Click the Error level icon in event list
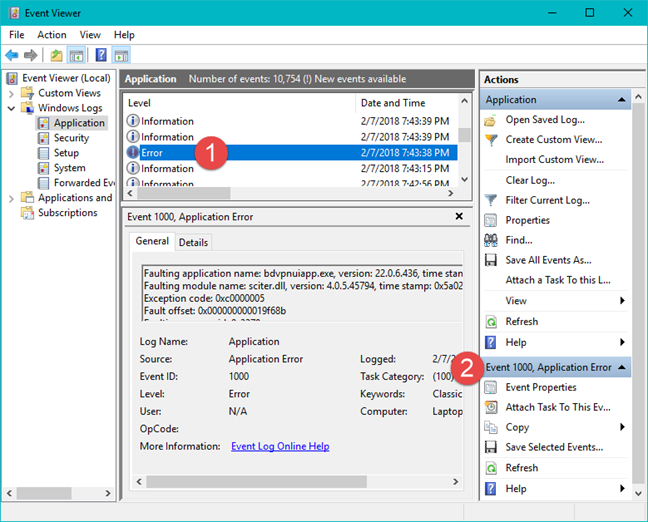Viewport: 648px width, 522px height. tap(133, 153)
